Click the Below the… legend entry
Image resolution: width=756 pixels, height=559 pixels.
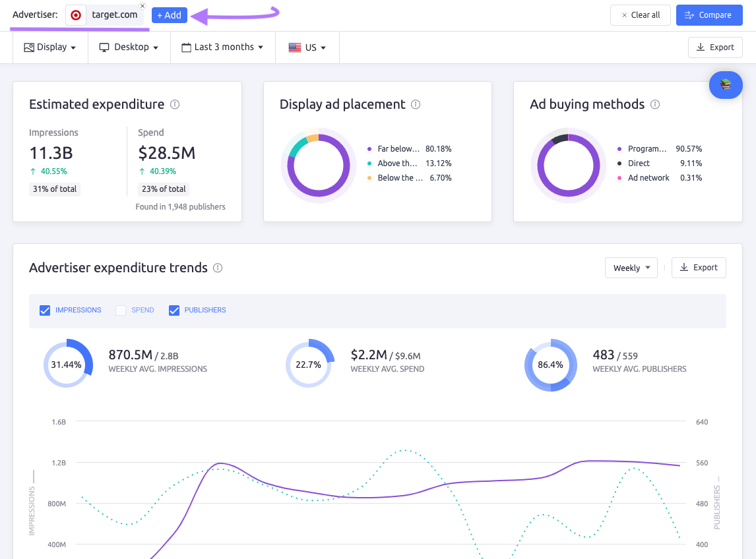click(410, 178)
